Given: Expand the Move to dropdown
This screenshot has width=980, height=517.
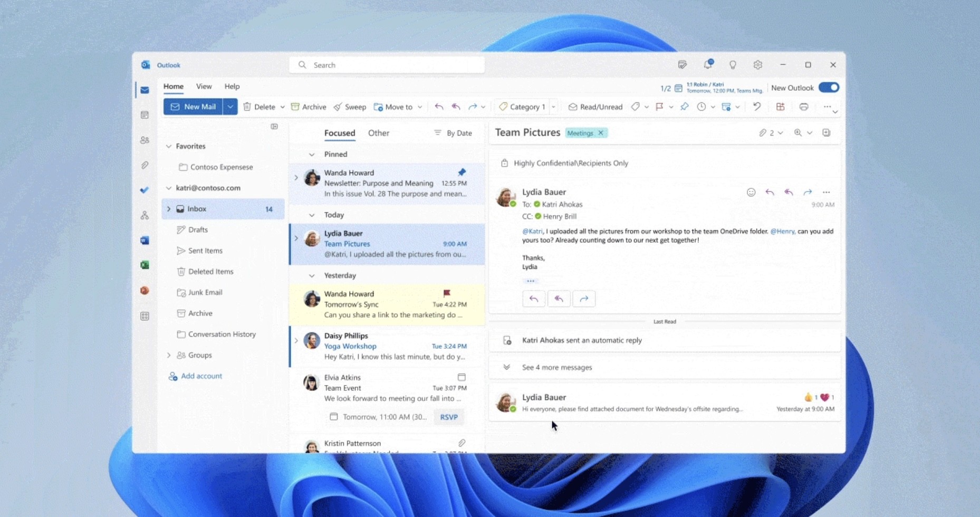Looking at the screenshot, I should 420,107.
